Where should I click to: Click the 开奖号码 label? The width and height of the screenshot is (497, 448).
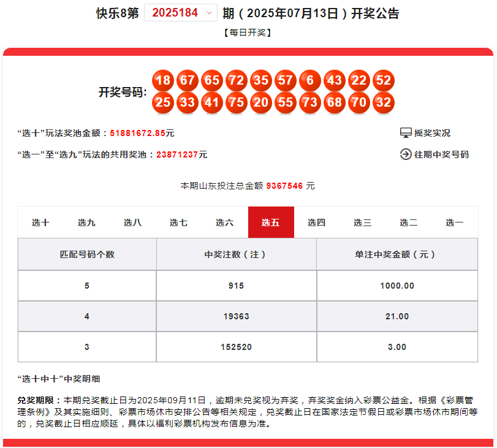(123, 93)
